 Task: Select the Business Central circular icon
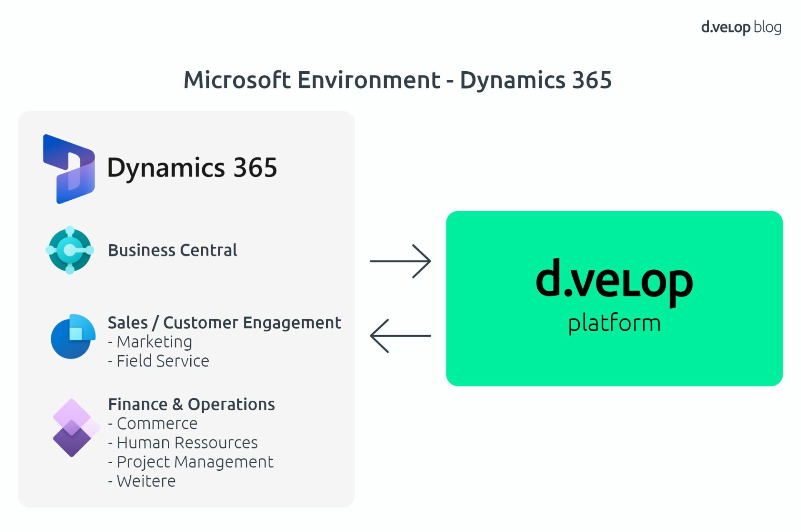pos(70,251)
